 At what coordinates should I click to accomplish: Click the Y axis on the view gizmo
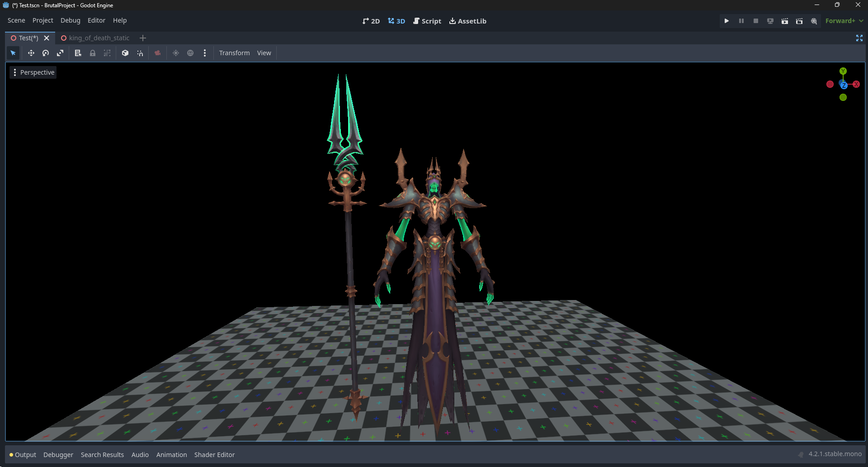(x=843, y=71)
